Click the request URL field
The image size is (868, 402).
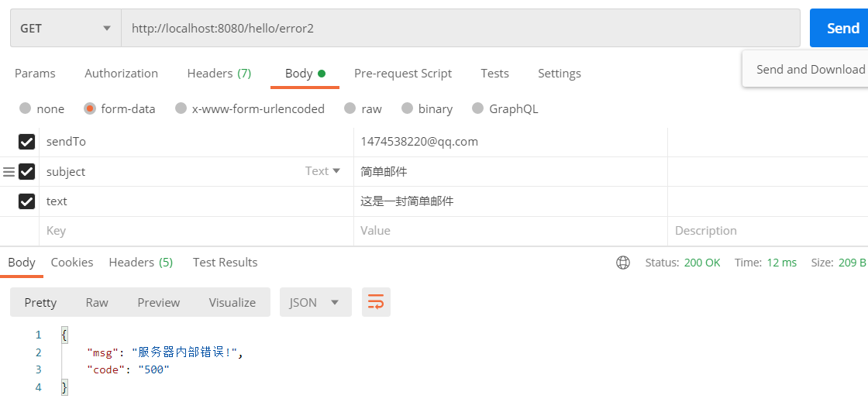point(460,28)
